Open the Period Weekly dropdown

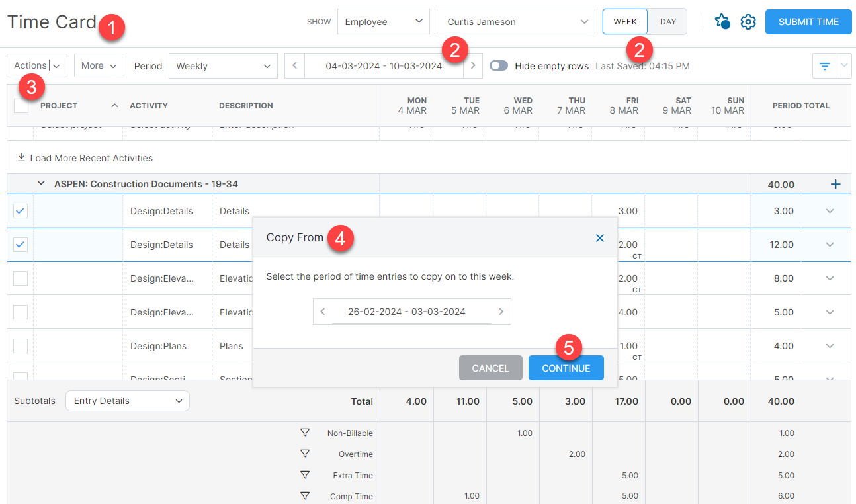(x=223, y=65)
